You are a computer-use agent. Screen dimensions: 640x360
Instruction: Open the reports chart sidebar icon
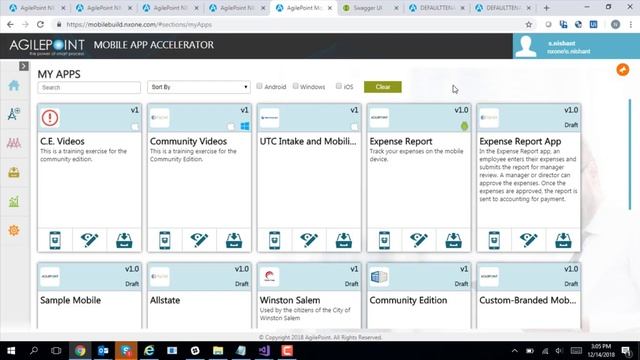(14, 201)
